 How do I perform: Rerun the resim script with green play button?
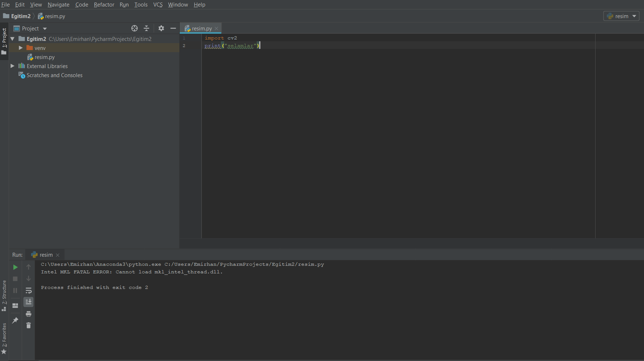(x=15, y=267)
